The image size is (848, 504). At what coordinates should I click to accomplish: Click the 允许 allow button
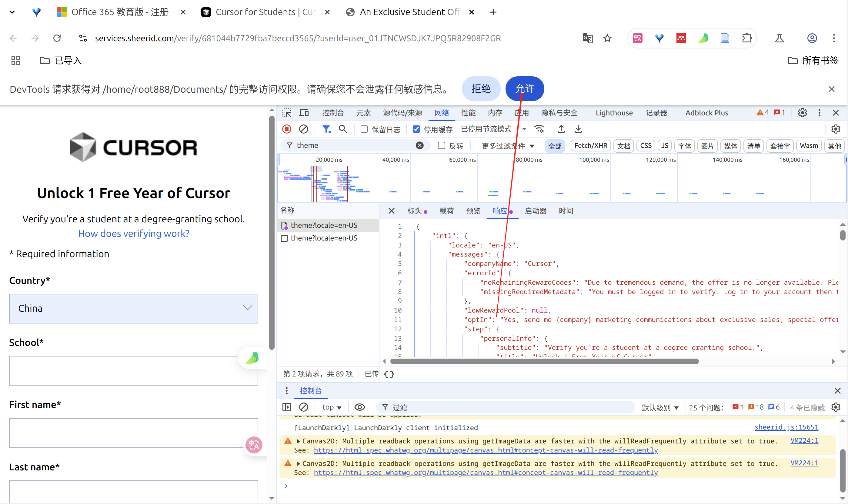point(525,89)
